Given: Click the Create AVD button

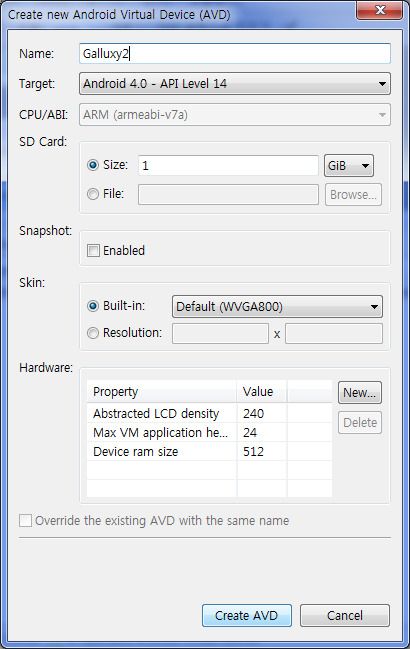Looking at the screenshot, I should pyautogui.click(x=247, y=615).
